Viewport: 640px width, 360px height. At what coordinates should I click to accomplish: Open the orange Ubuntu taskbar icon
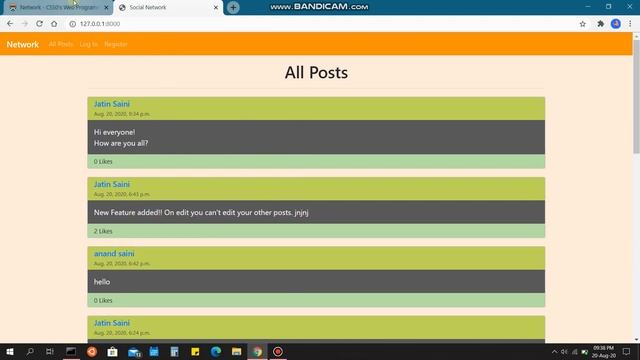(x=92, y=351)
